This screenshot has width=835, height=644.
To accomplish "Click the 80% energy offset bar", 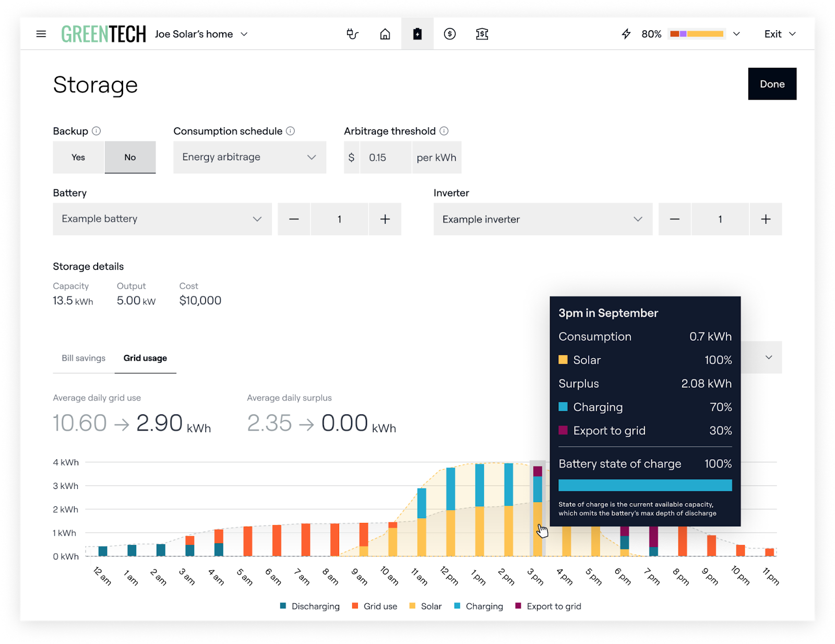I will click(x=697, y=34).
